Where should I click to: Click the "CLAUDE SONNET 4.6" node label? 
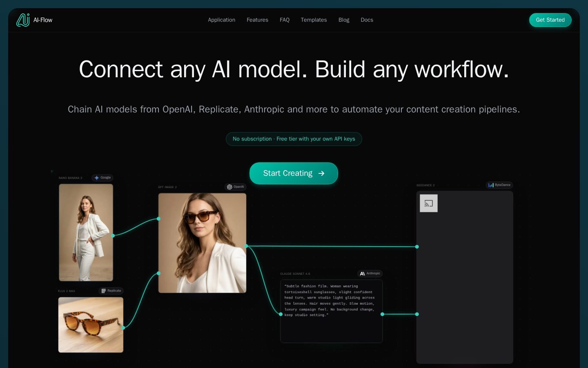295,274
